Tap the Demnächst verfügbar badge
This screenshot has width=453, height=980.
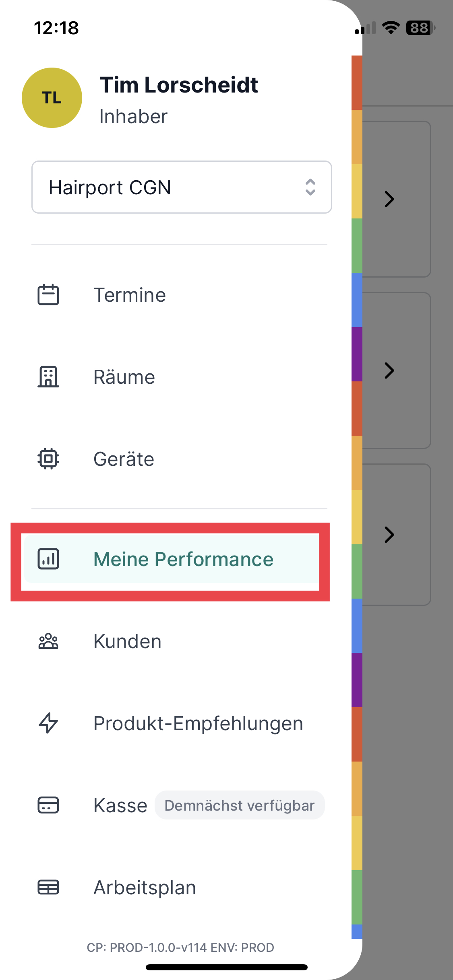tap(240, 805)
